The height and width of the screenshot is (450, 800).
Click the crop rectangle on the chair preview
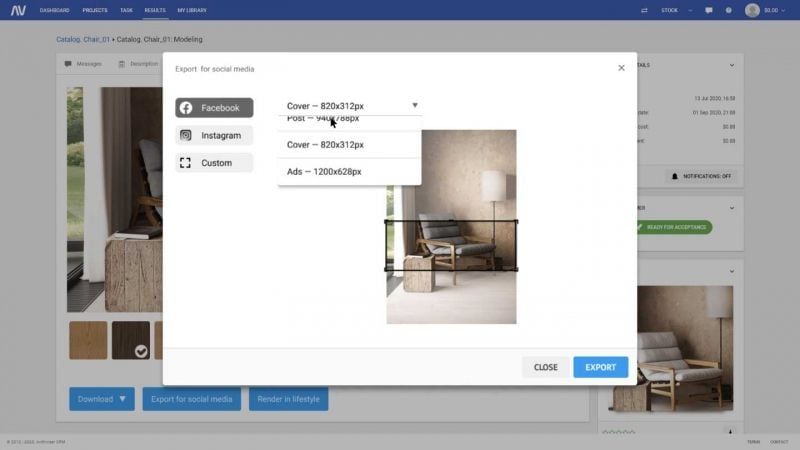pos(451,245)
